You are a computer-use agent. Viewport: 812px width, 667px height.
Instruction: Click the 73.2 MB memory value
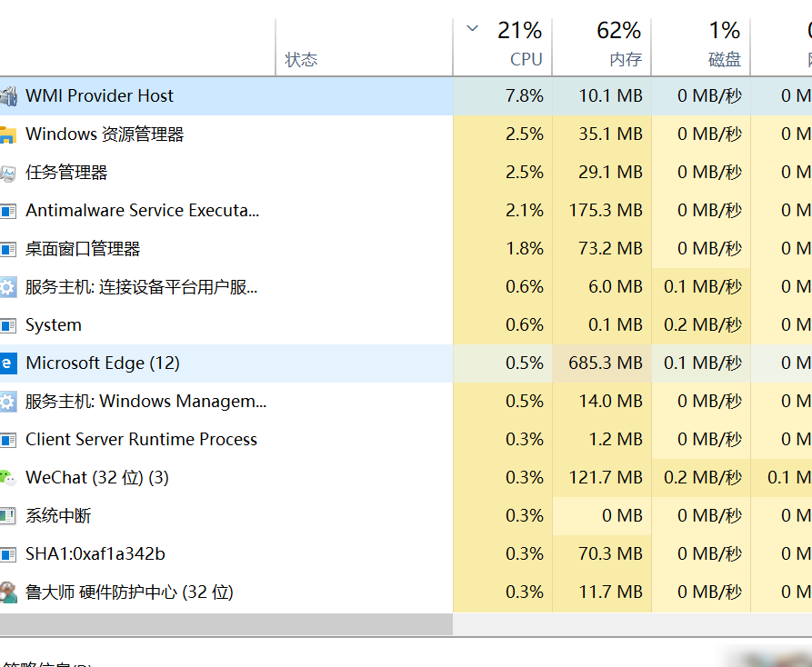pyautogui.click(x=610, y=249)
